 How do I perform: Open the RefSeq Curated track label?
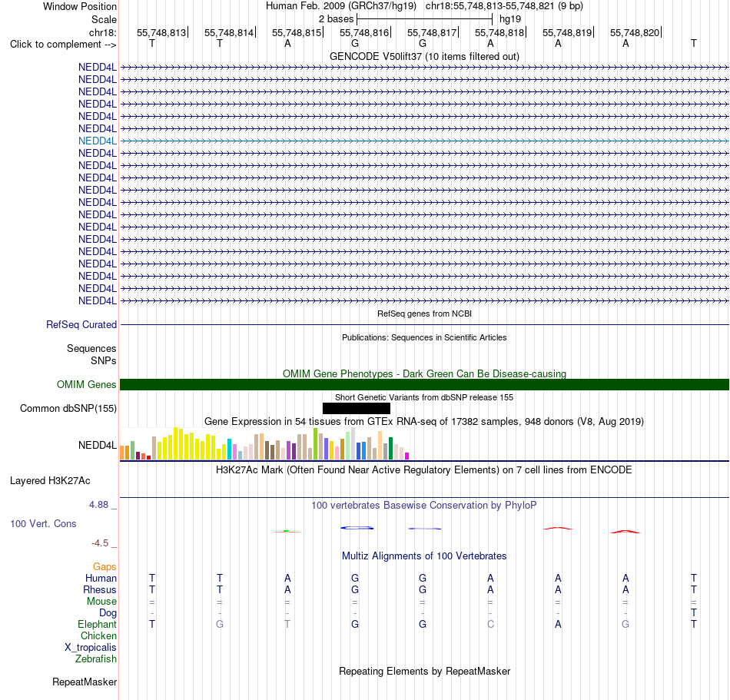pos(81,324)
